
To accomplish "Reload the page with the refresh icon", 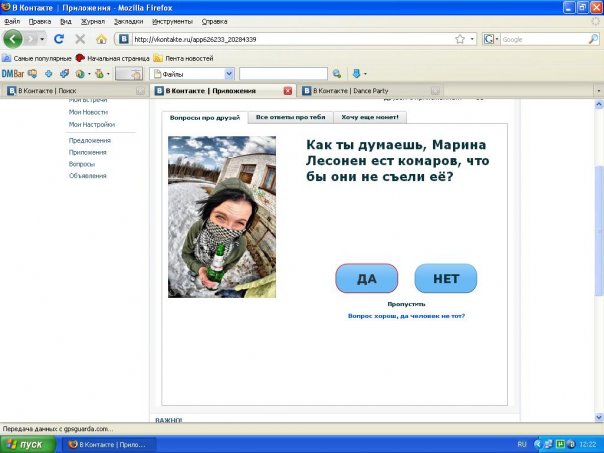I will (59, 39).
